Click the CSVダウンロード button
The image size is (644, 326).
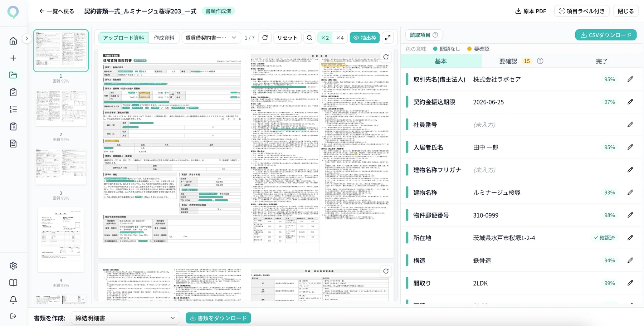coord(606,35)
